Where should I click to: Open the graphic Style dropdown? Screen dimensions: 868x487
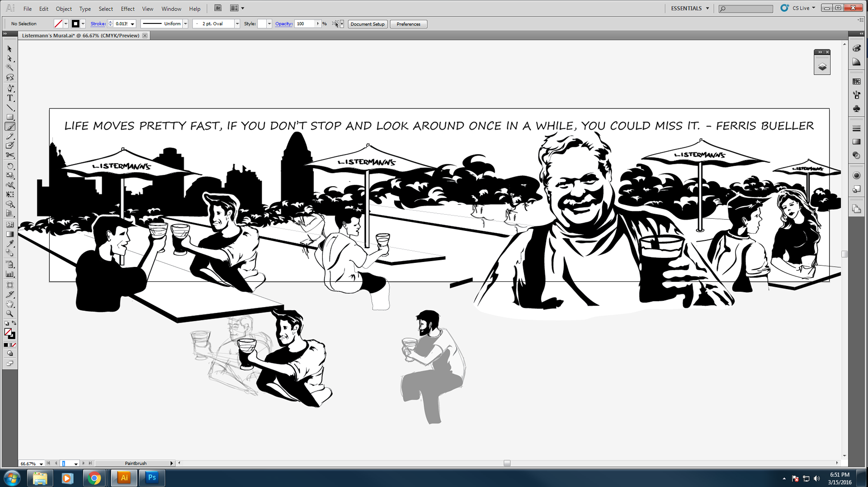269,23
